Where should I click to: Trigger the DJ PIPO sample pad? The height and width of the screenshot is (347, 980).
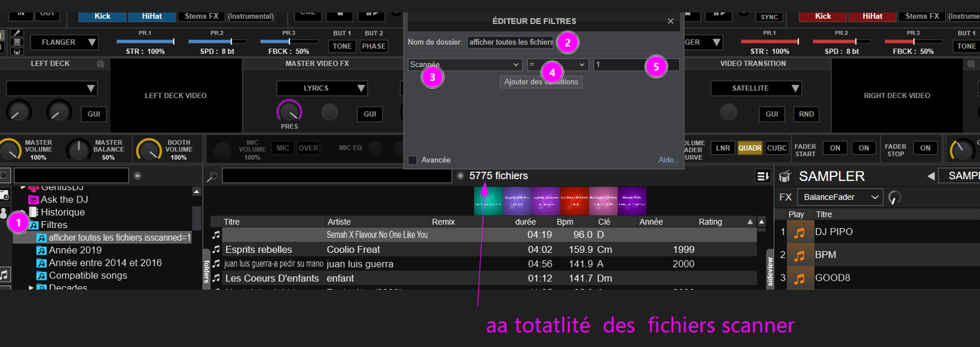(x=800, y=232)
